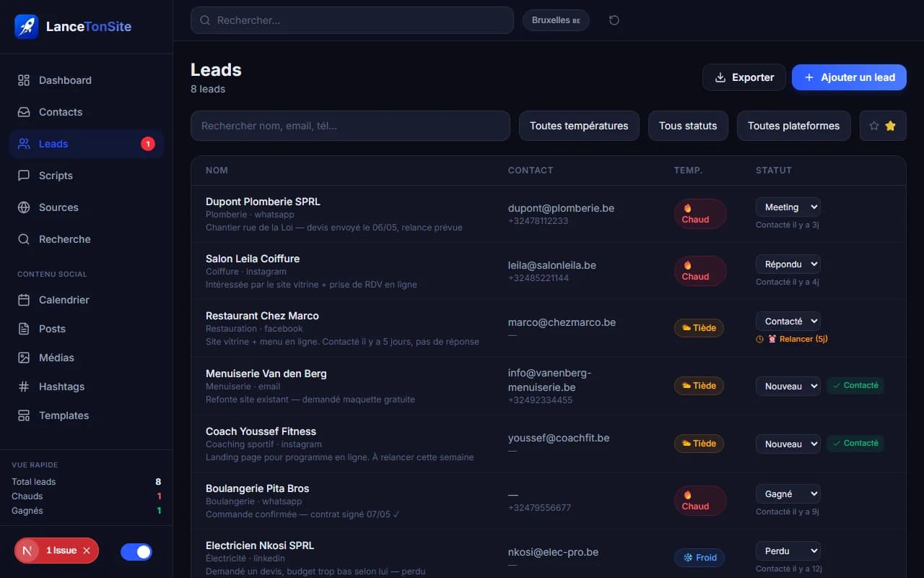Open Gagné status dropdown for Boulangerie Pita Bros
The width and height of the screenshot is (924, 578).
click(788, 494)
